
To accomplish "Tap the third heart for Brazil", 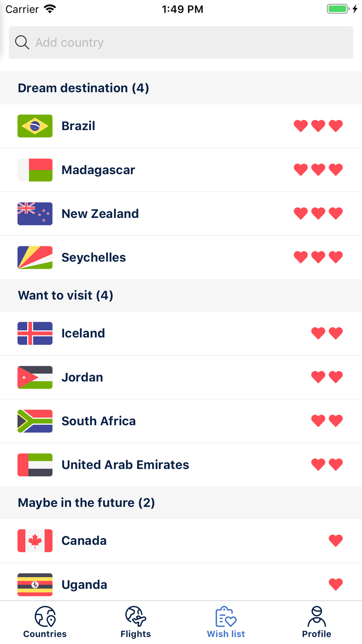I will 336,126.
